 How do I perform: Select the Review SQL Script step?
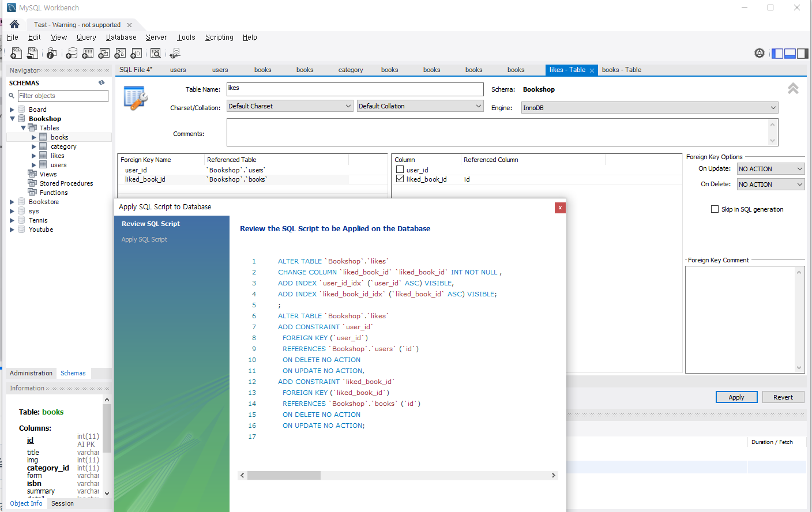(151, 224)
